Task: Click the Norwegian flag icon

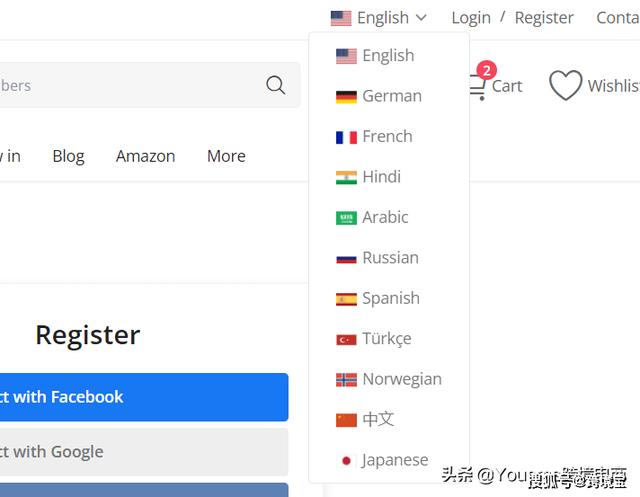Action: pyautogui.click(x=346, y=380)
